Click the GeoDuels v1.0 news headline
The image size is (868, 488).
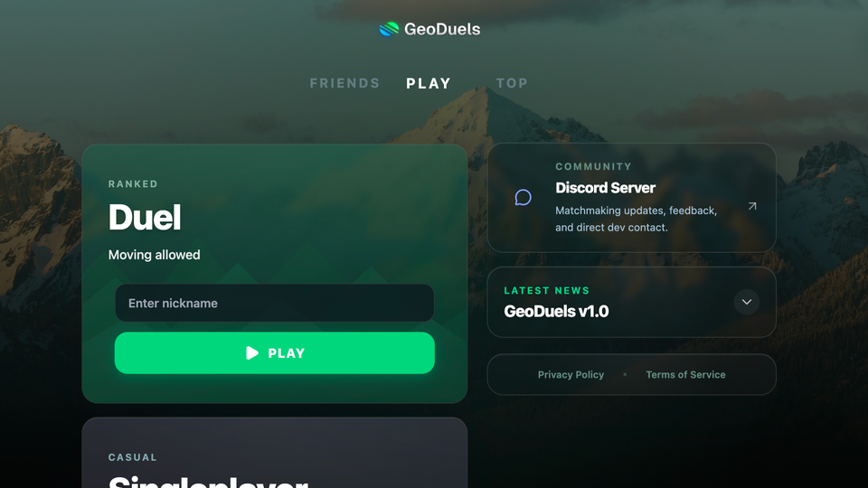coord(556,312)
